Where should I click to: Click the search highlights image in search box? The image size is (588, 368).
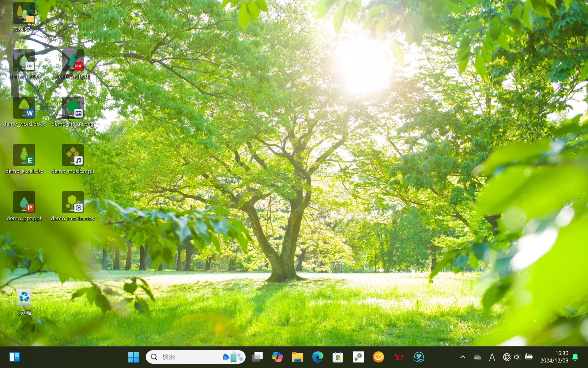click(233, 357)
